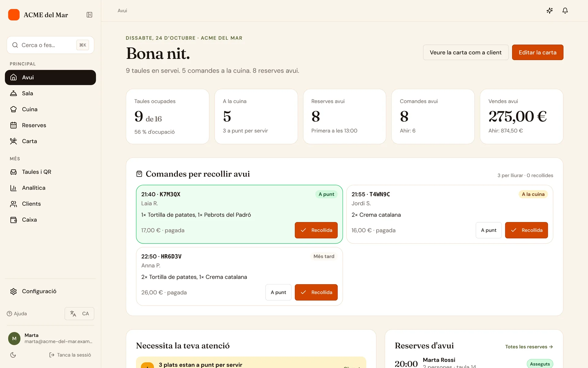Mark order T4WN9C as Recollida
Viewport: 588px width, 368px height.
(x=526, y=230)
